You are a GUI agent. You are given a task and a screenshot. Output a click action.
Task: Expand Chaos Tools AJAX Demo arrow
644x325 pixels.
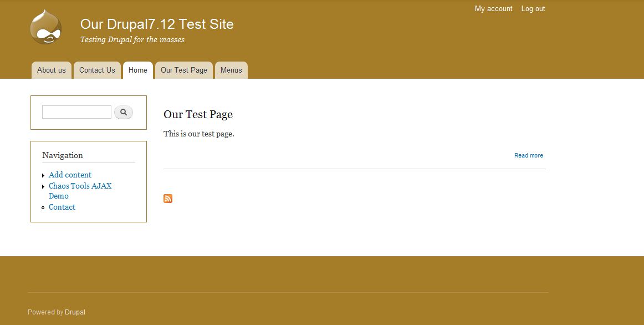tap(43, 186)
